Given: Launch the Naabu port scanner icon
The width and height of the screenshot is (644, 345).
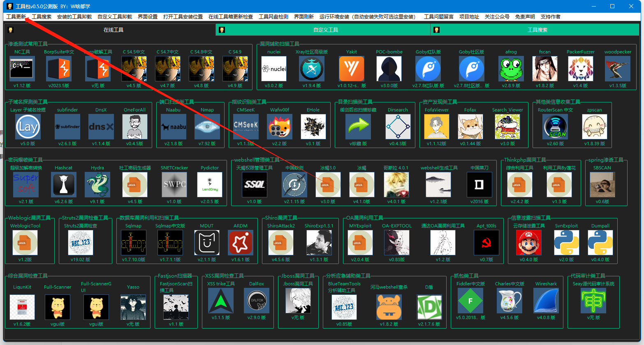Looking at the screenshot, I should tap(174, 127).
